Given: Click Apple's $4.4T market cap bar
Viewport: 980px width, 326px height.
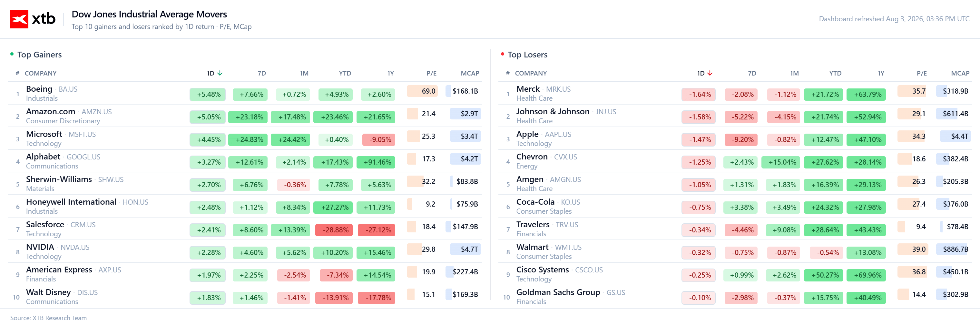Looking at the screenshot, I should (955, 136).
